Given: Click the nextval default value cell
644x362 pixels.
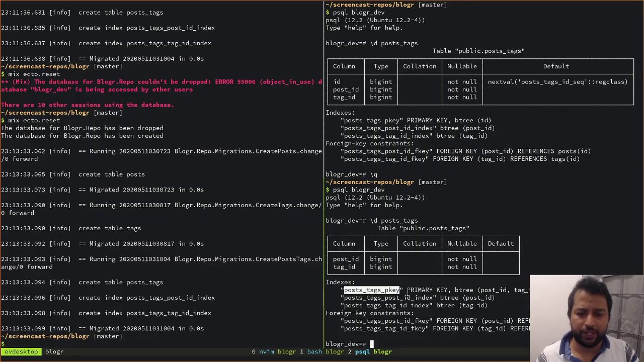Looking at the screenshot, I should [557, 82].
